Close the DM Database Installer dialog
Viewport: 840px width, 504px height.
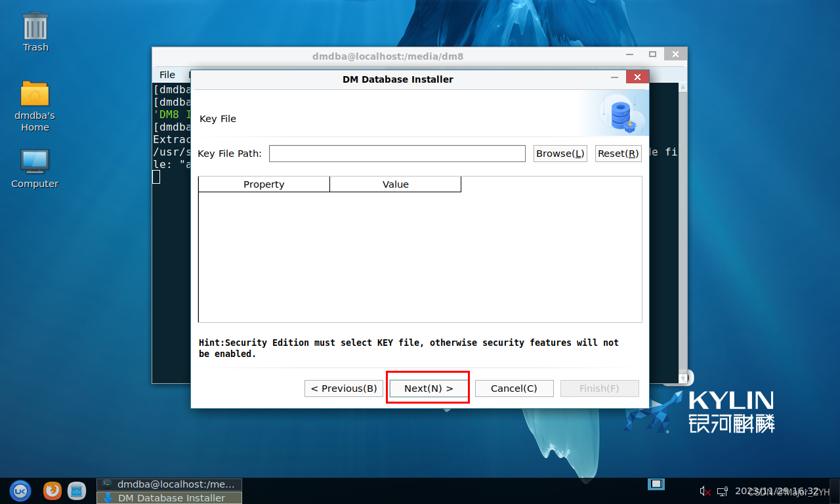(x=637, y=77)
